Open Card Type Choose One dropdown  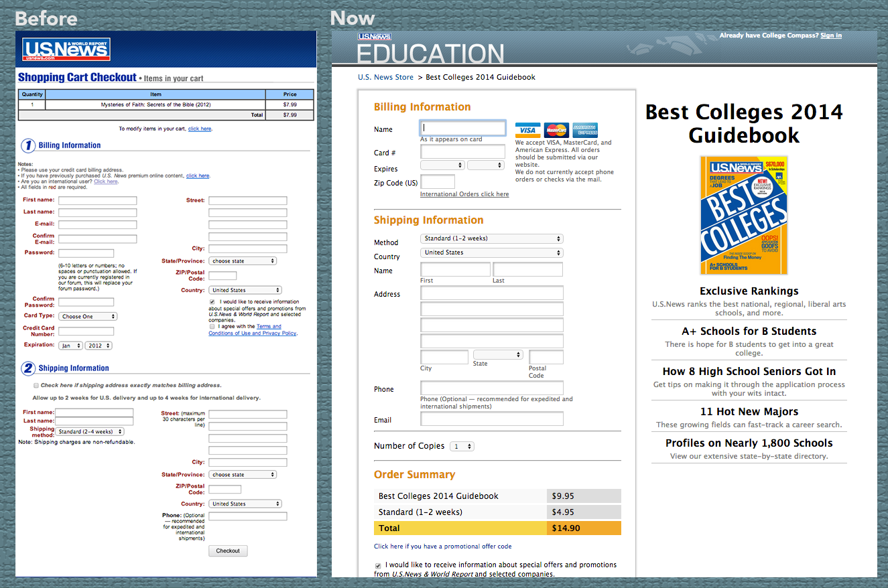click(88, 317)
